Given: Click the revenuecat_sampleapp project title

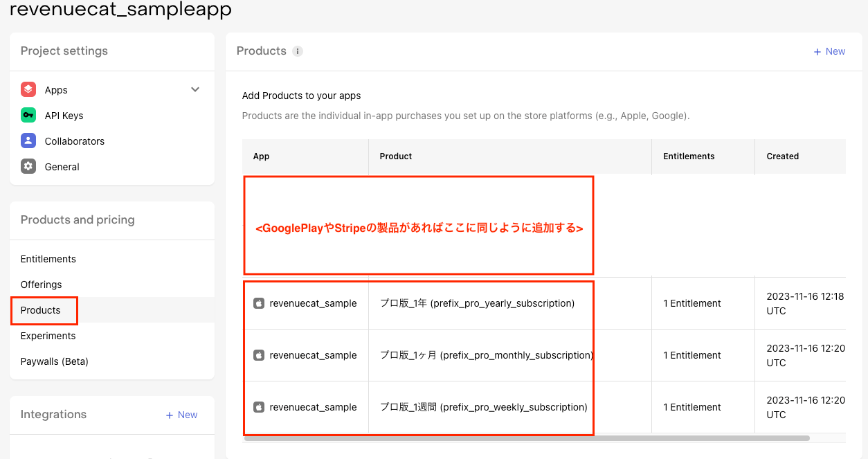Looking at the screenshot, I should (x=120, y=9).
